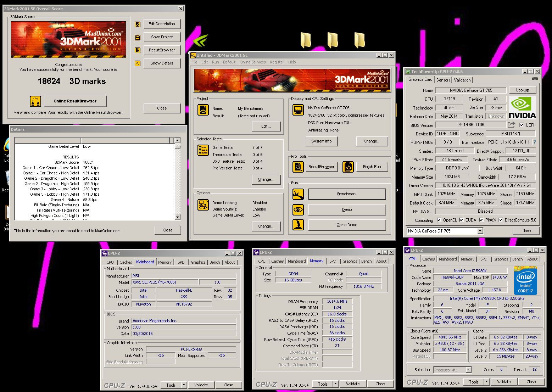Image resolution: width=552 pixels, height=392 pixels.
Task: Click the GPU-Z Name field NVIDIA GeForce GT 705
Action: [471, 90]
